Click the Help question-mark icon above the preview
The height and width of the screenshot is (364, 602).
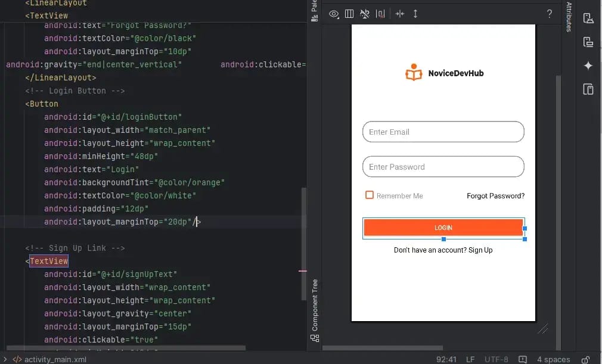549,14
